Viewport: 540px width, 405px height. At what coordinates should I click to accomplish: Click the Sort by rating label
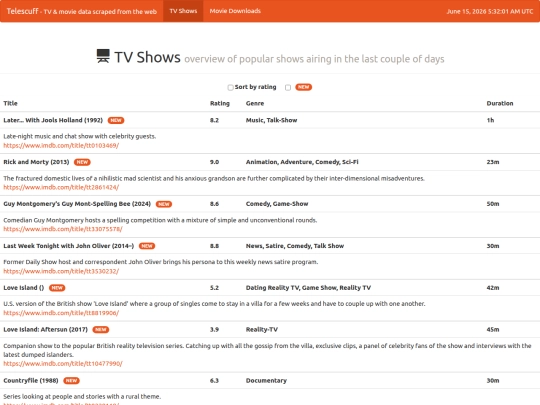tap(256, 87)
